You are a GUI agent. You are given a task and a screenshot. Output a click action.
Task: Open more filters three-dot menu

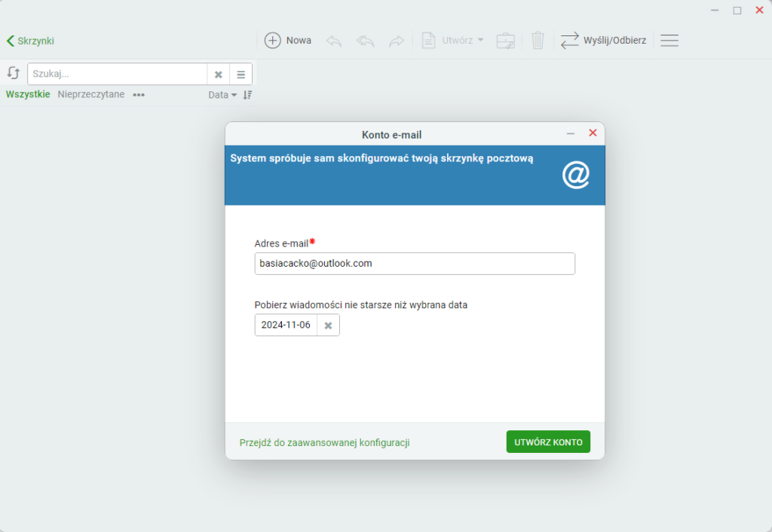tap(139, 95)
